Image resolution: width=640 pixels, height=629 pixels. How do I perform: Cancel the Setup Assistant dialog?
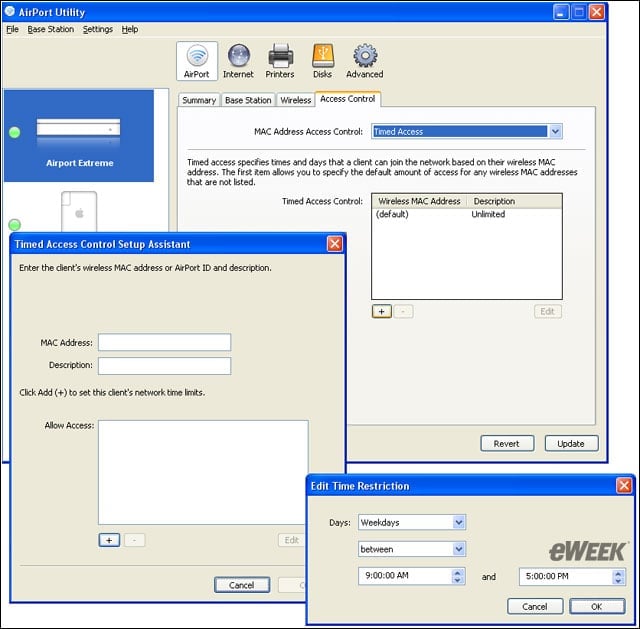click(x=242, y=585)
